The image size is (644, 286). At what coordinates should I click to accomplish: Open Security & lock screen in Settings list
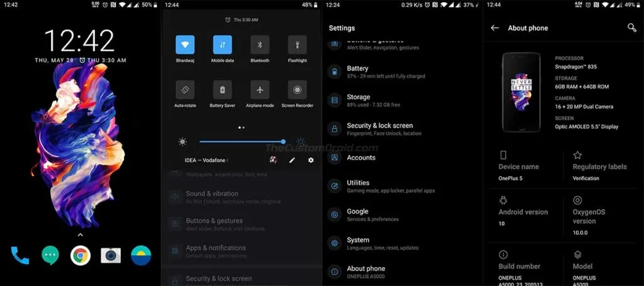pos(402,129)
